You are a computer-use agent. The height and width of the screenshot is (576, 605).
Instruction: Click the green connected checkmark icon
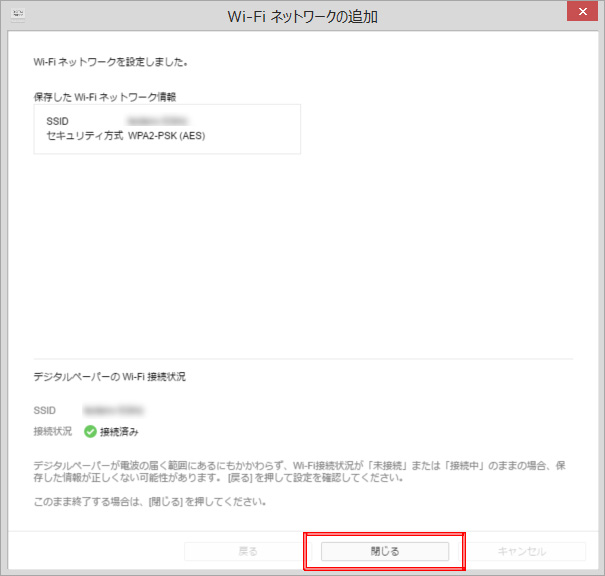(90, 432)
